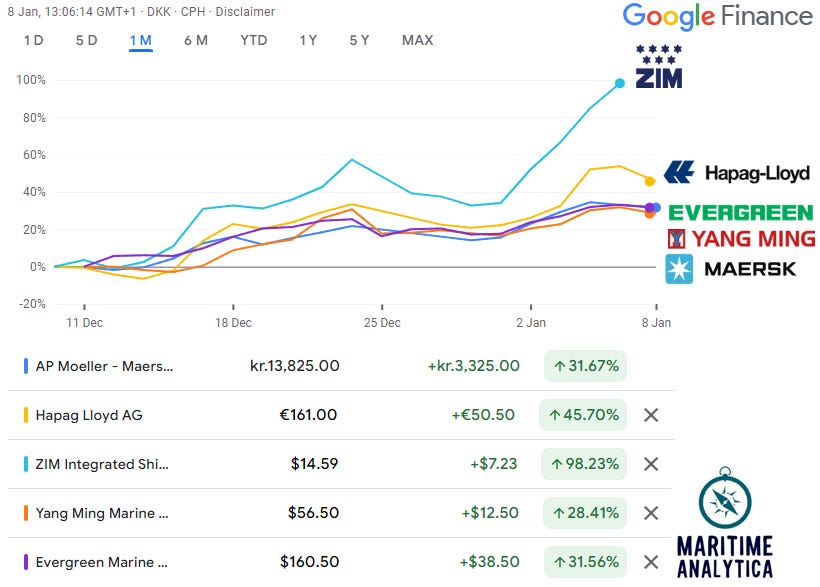Screen dimensions: 820x587
Task: Remove Hapag Lloyd AG with its X icon
Action: tap(651, 415)
